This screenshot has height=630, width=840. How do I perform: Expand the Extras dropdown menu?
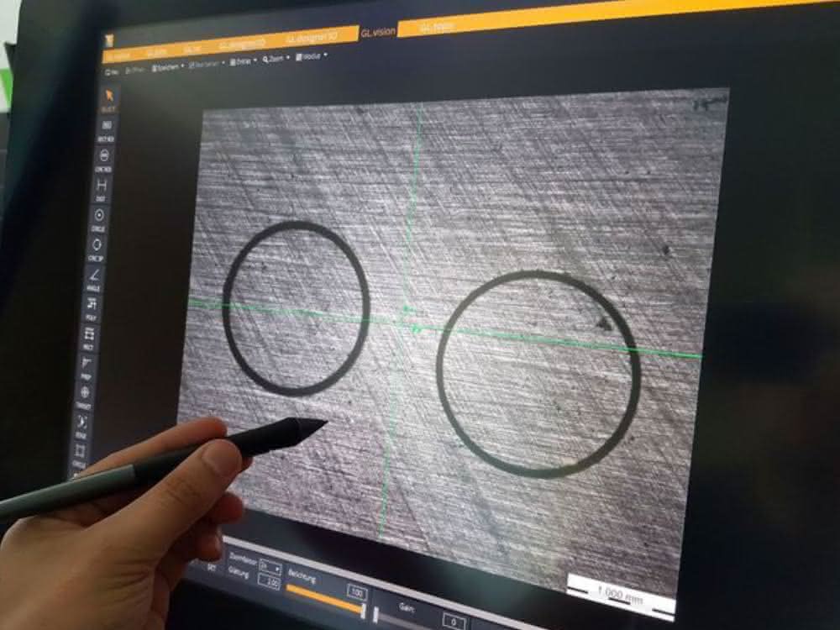coord(244,61)
